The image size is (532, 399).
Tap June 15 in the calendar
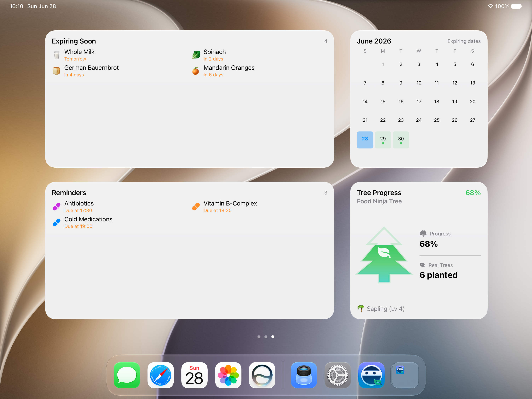383,101
